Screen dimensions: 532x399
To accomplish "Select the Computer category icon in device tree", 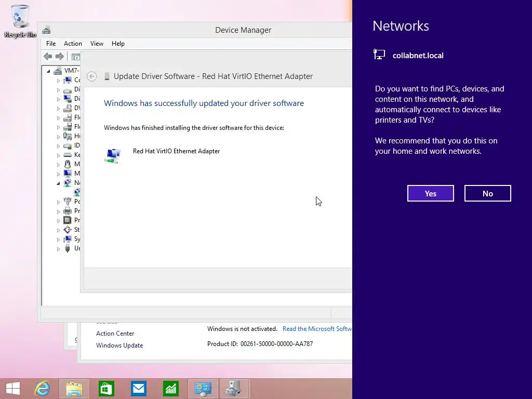I will [x=68, y=80].
